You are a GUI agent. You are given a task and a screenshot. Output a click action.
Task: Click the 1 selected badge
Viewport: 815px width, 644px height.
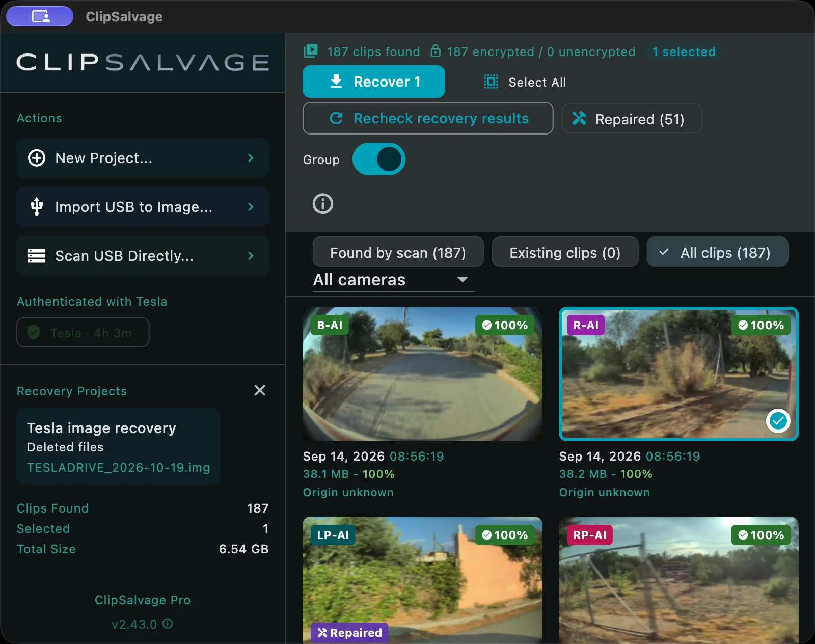684,51
